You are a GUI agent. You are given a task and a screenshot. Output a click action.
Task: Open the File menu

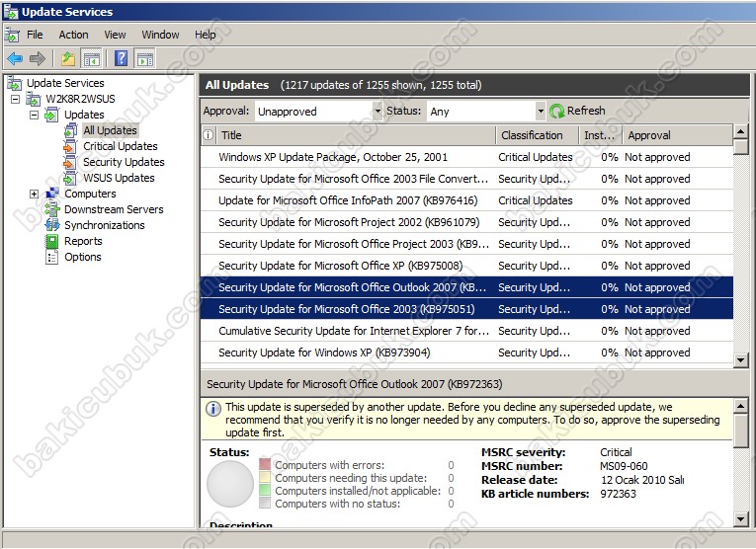click(35, 35)
